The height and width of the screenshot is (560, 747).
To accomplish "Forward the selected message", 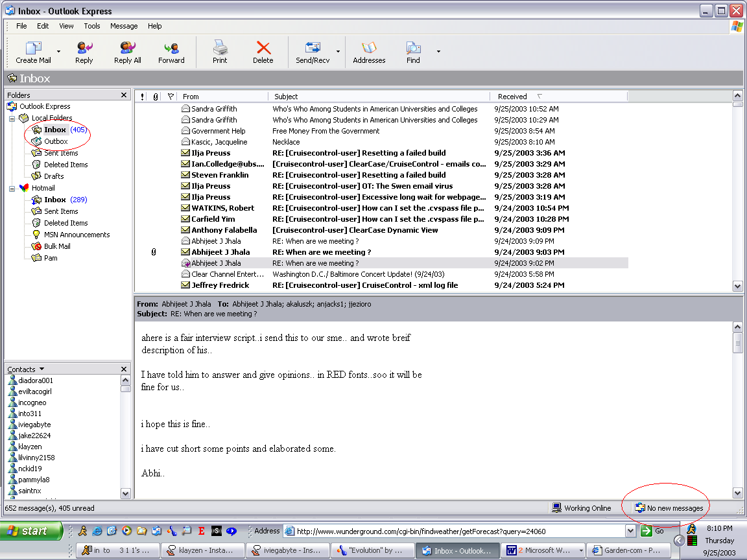I will (171, 52).
